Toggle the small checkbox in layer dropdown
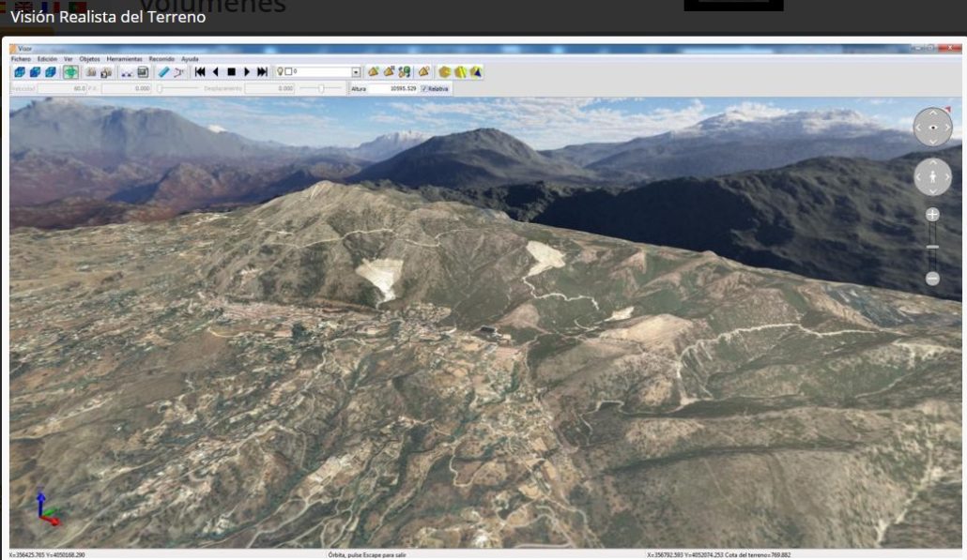This screenshot has width=967, height=560. (x=289, y=72)
